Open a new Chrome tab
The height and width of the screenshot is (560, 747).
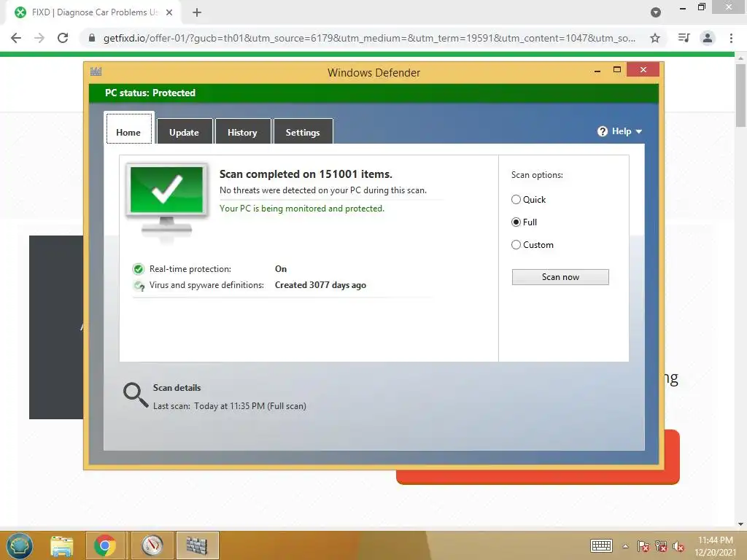pos(197,12)
